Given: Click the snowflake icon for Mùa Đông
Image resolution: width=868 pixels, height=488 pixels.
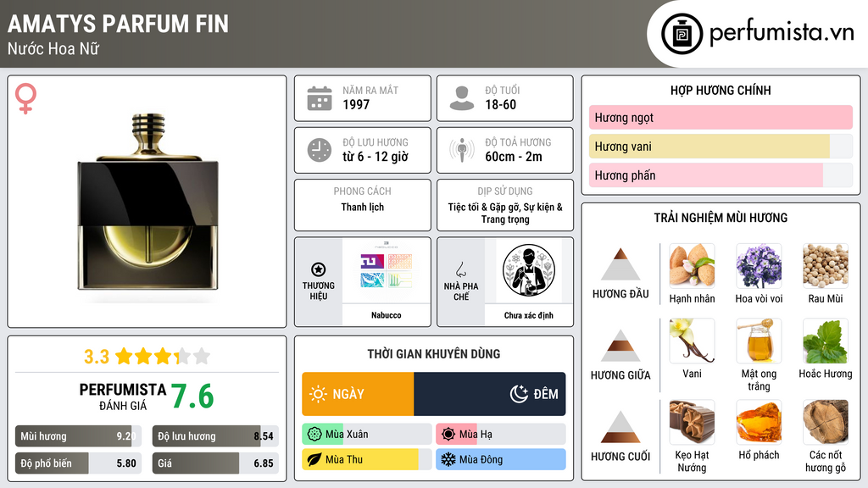Looking at the screenshot, I should coord(448,459).
